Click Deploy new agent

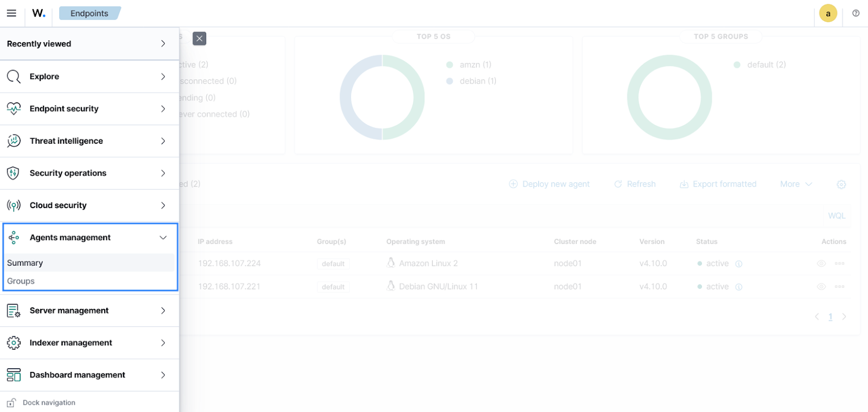(x=550, y=184)
